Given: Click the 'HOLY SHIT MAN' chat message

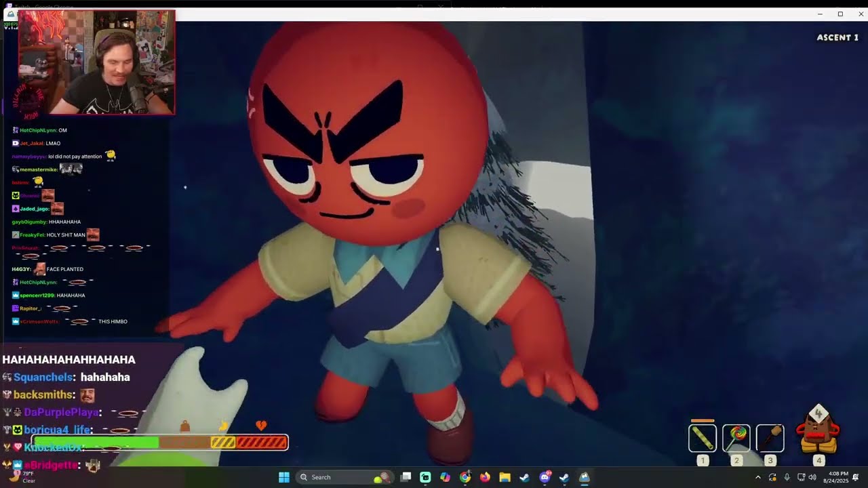Looking at the screenshot, I should (66, 235).
